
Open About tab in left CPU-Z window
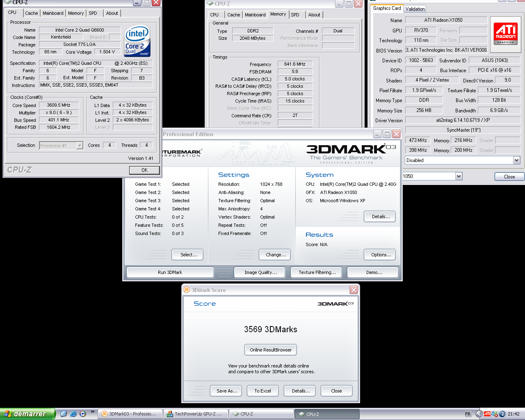tap(112, 13)
